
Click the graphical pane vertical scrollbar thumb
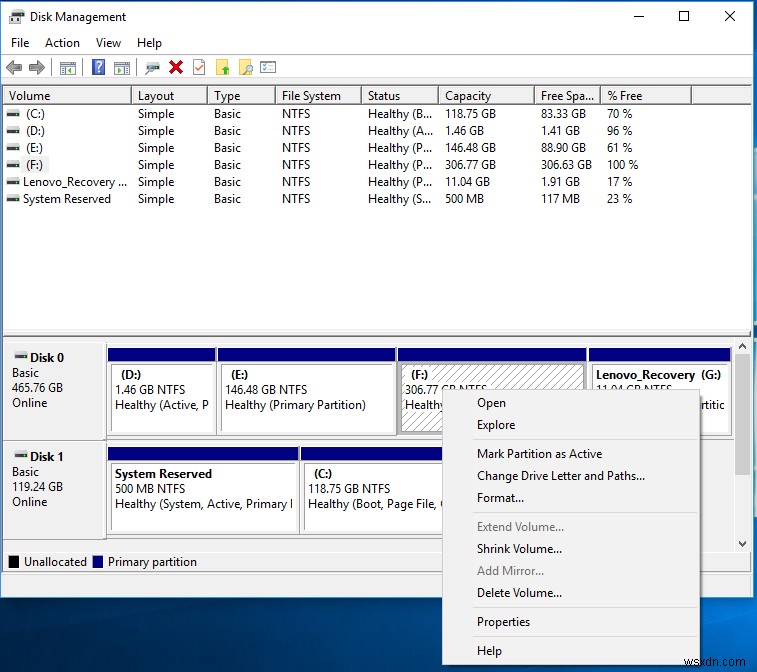pyautogui.click(x=743, y=414)
